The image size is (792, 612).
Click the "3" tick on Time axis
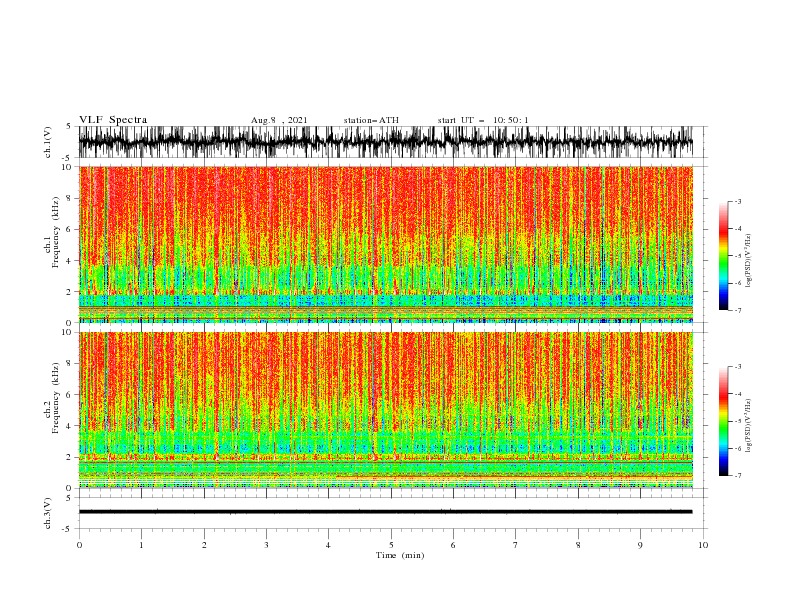click(266, 545)
